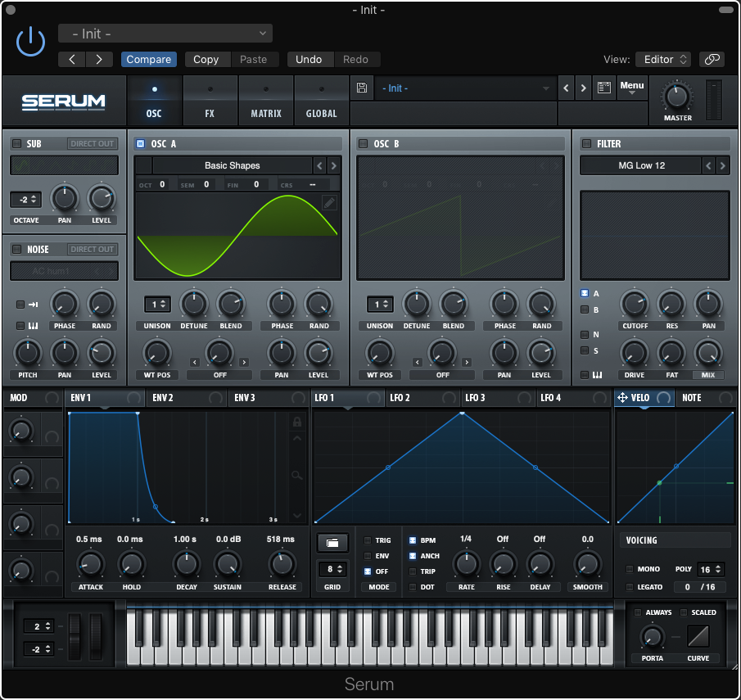This screenshot has height=700, width=741.
Task: Click the Basic Shapes wavetable name
Action: pyautogui.click(x=232, y=165)
